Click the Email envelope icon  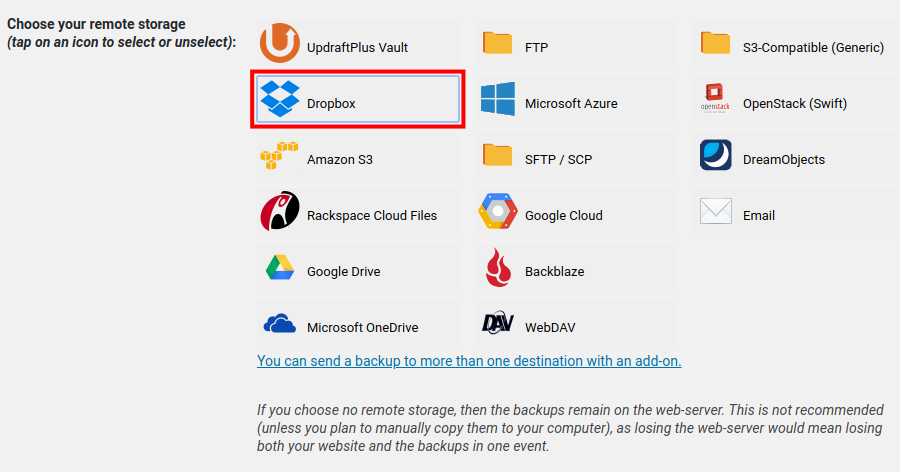[x=715, y=212]
